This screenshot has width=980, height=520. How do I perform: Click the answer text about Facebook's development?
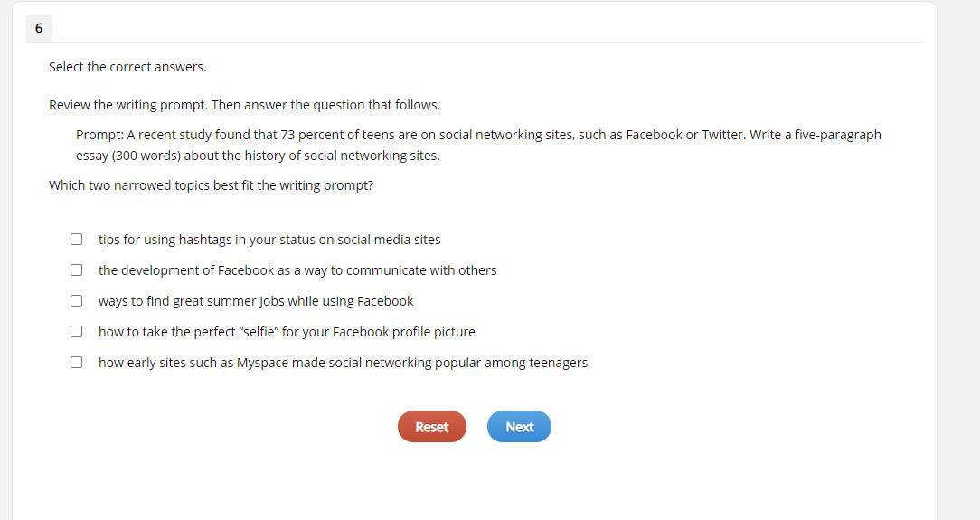[297, 270]
